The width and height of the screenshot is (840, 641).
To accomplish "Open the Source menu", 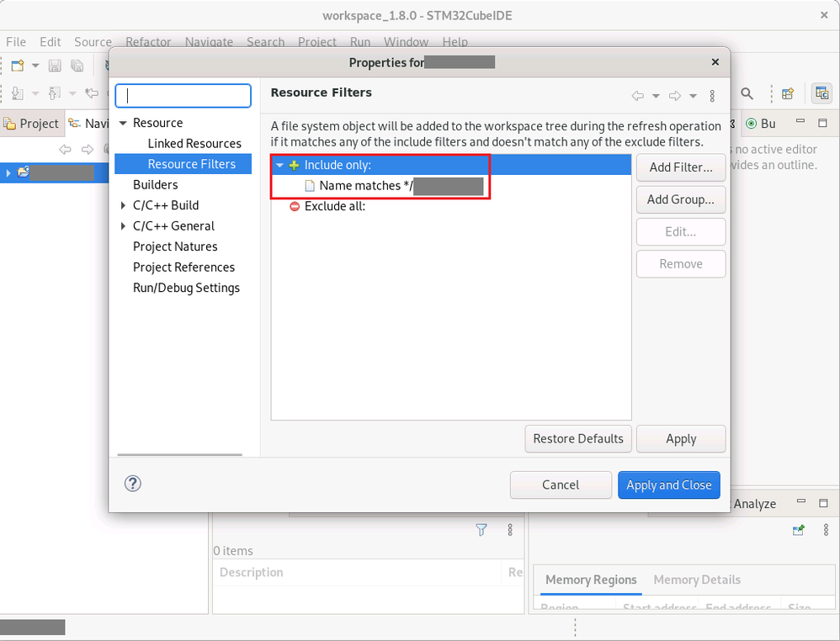I will [x=93, y=42].
